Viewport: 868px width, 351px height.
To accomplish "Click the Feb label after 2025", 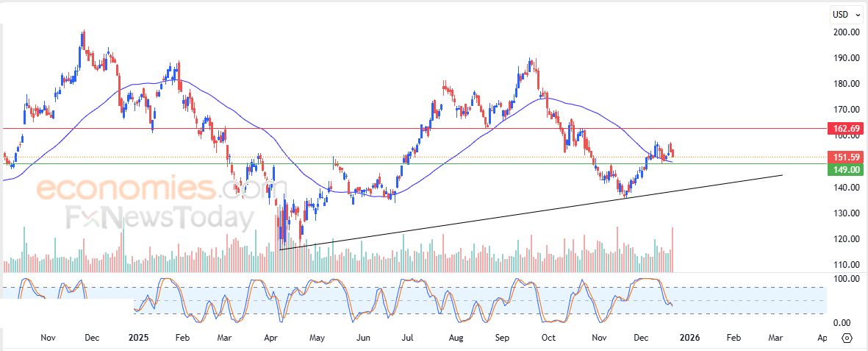I will pos(183,337).
